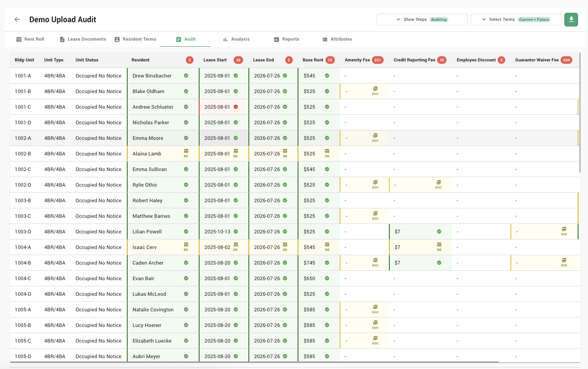Click the Demo Upload Audit title
Image resolution: width=588 pixels, height=369 pixels.
point(62,19)
